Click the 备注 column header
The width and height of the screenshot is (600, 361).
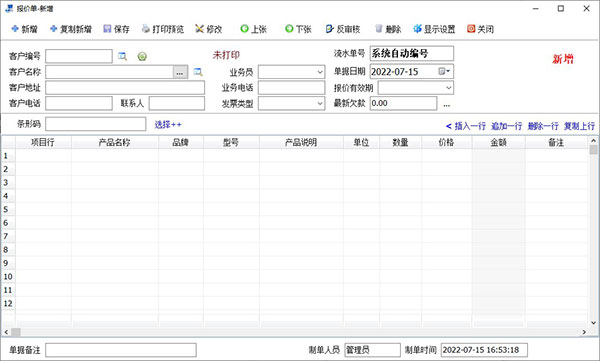click(556, 142)
